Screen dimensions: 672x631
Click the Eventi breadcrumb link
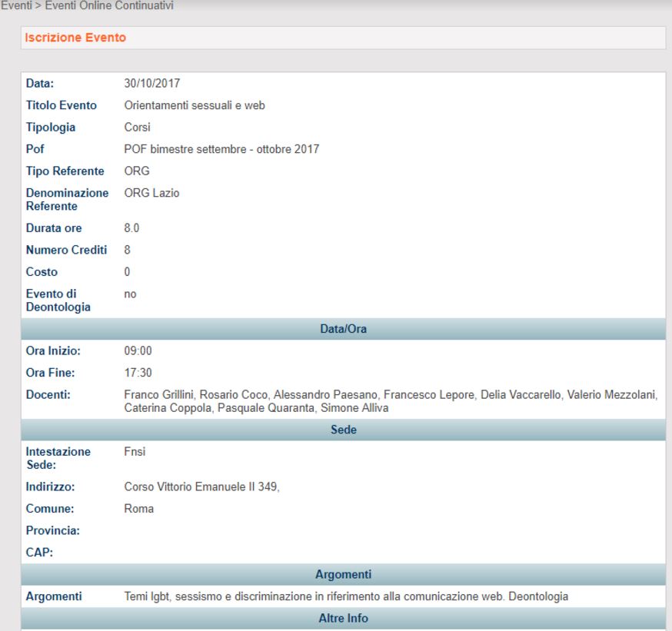coord(14,6)
